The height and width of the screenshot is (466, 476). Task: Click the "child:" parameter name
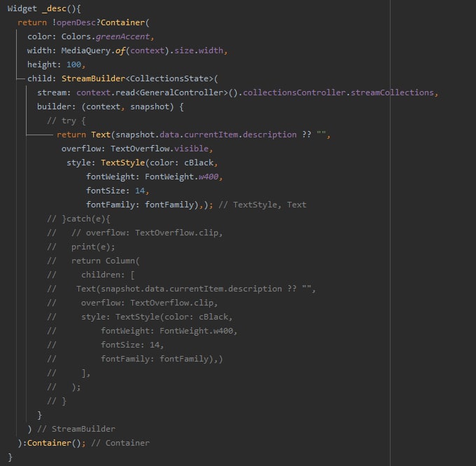point(42,78)
